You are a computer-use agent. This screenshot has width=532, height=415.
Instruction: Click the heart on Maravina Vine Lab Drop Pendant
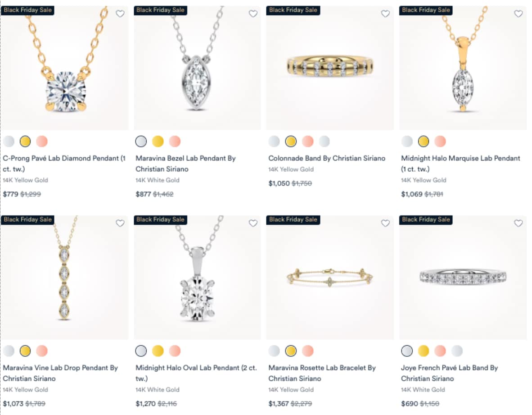point(120,223)
